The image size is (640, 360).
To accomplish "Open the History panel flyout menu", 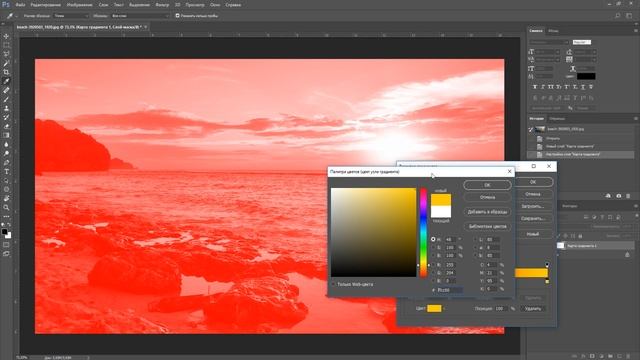I will (636, 119).
